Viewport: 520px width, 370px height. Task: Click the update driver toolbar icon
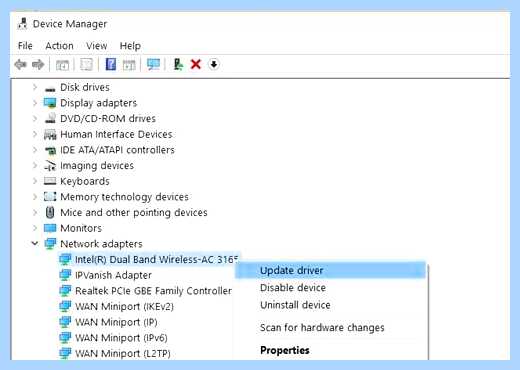(x=178, y=64)
